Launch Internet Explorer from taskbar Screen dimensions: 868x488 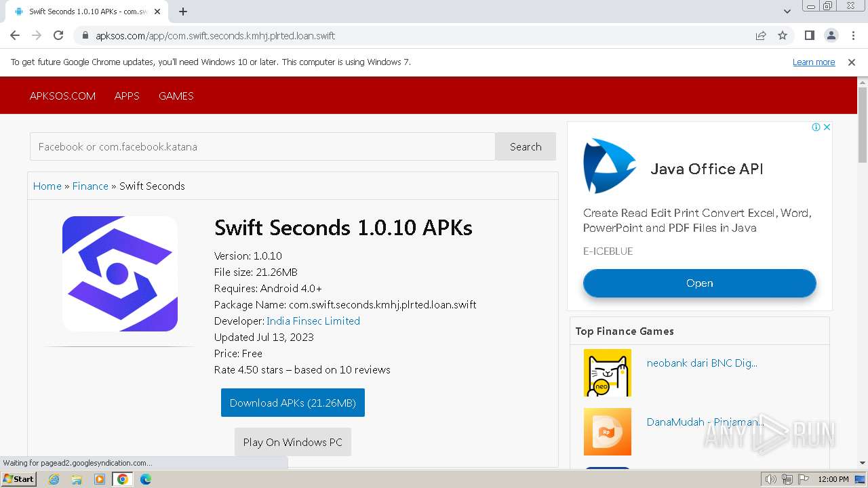pos(54,479)
